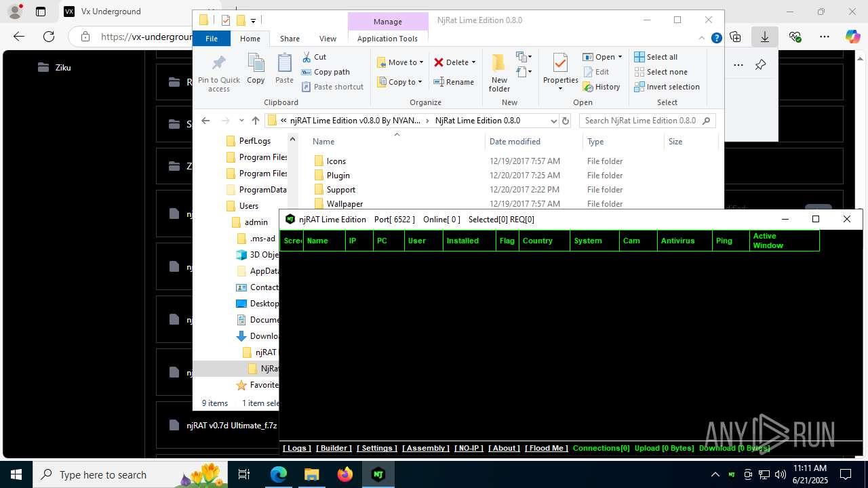Go up one folder level in Explorer

coord(255,121)
